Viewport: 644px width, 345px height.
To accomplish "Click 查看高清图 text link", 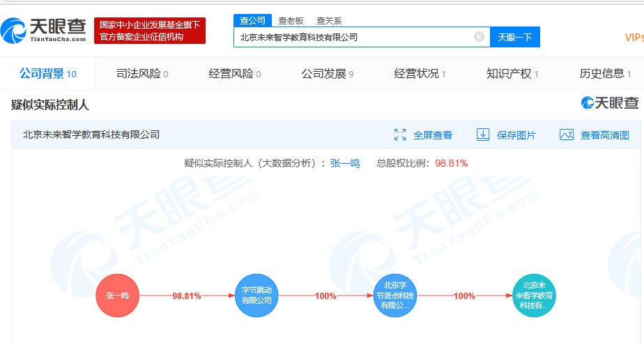I will point(604,135).
